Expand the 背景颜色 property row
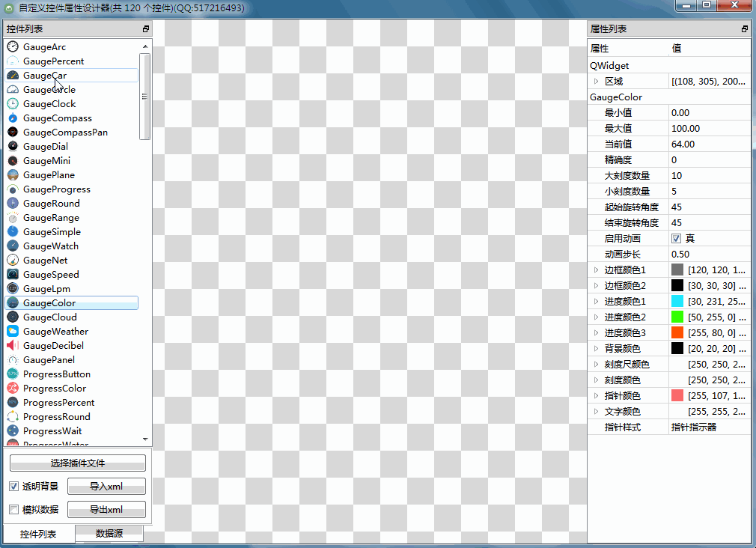756x548 pixels. pos(595,348)
